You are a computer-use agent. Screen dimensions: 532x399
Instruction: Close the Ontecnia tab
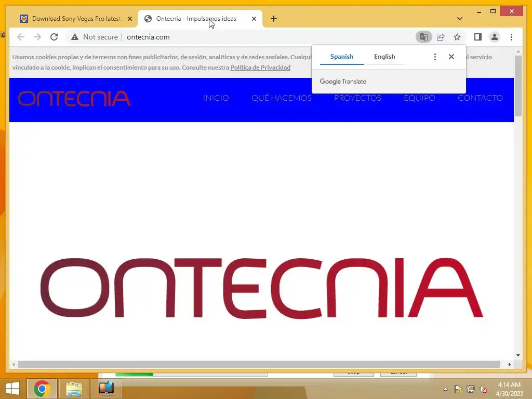[254, 19]
